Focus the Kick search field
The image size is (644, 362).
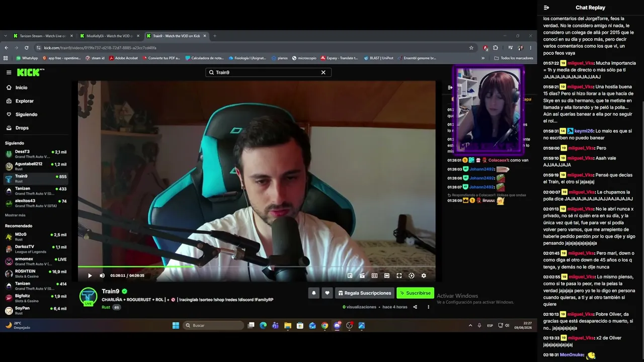click(268, 72)
